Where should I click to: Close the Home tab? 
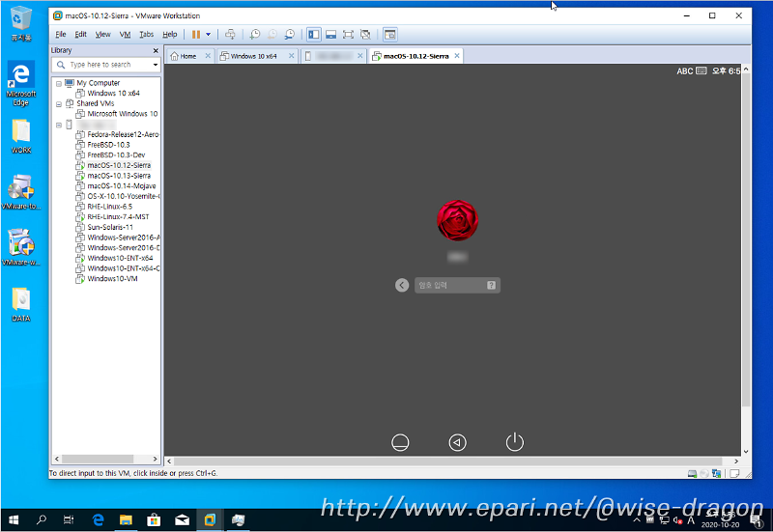[x=208, y=56]
